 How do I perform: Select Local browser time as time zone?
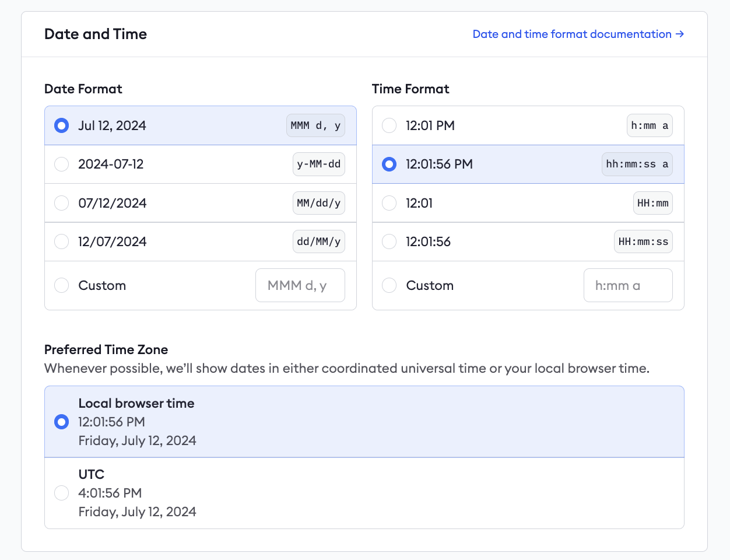coord(62,422)
